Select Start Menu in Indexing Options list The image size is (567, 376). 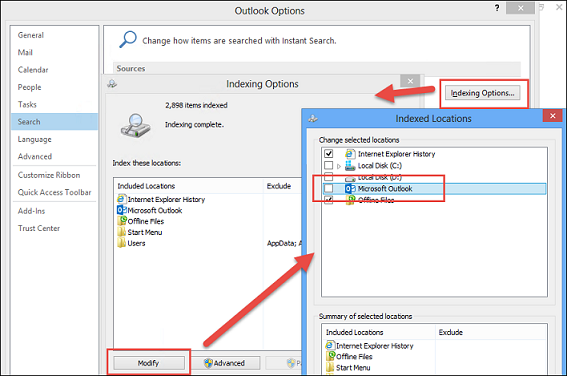145,232
